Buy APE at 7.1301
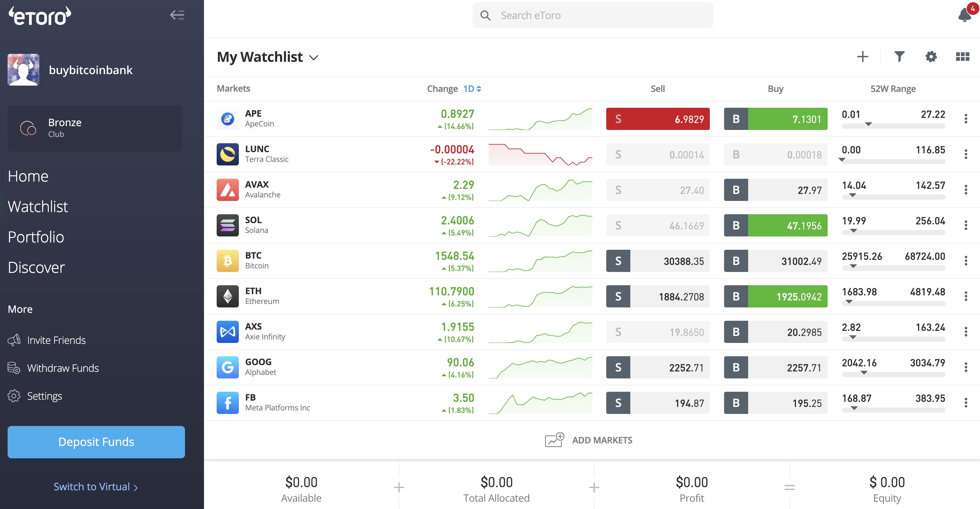This screenshot has height=509, width=980. click(x=776, y=119)
